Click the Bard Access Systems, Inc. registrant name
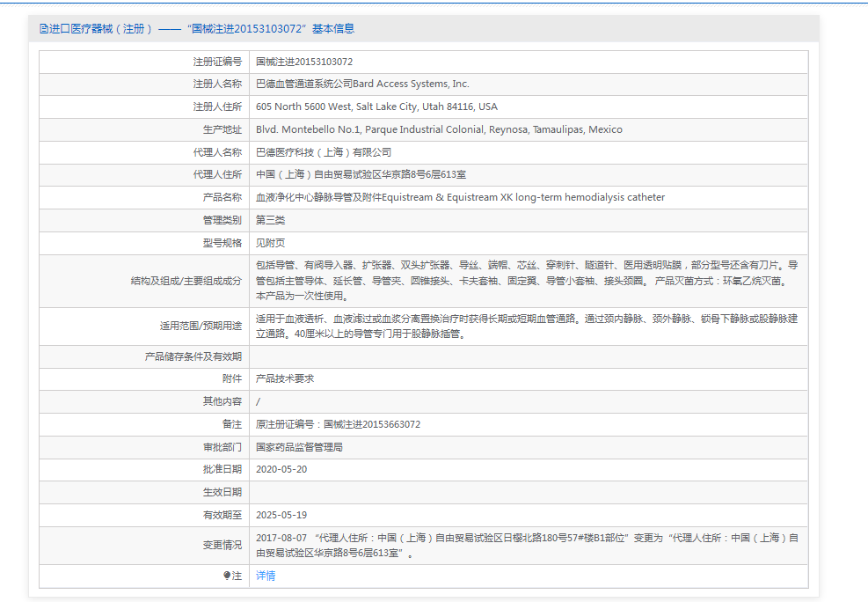Image resolution: width=868 pixels, height=602 pixels. pyautogui.click(x=362, y=84)
